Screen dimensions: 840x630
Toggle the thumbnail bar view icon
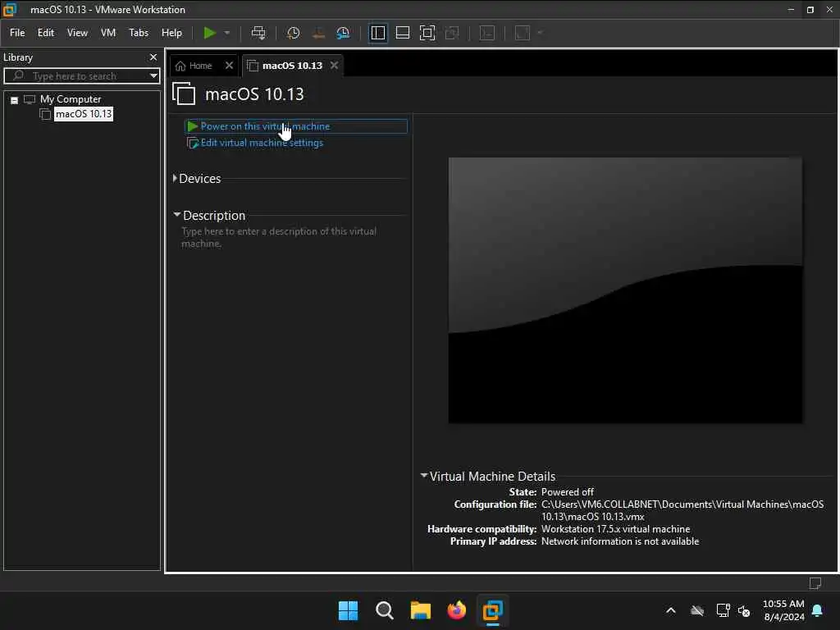[x=402, y=33]
